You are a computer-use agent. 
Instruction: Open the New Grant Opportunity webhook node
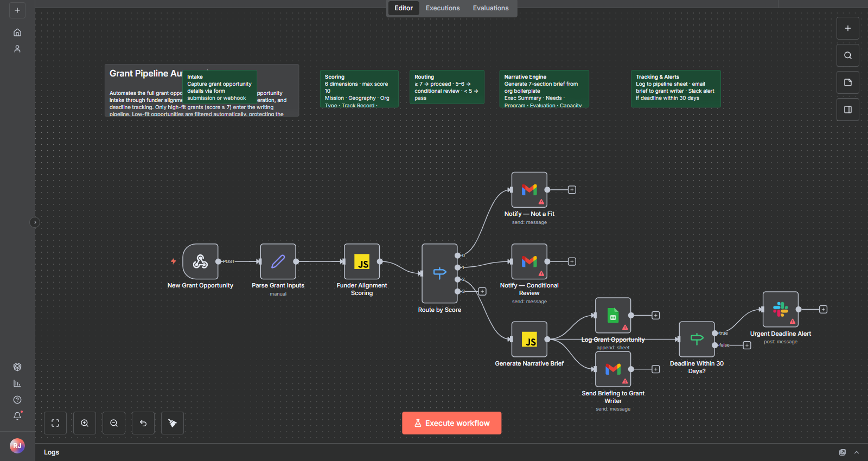pyautogui.click(x=200, y=261)
